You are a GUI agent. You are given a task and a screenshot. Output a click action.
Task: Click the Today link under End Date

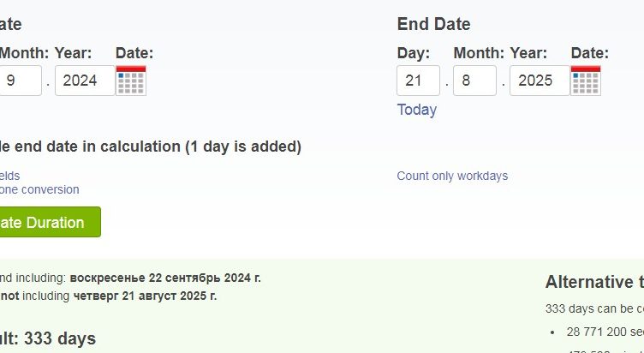coord(416,110)
